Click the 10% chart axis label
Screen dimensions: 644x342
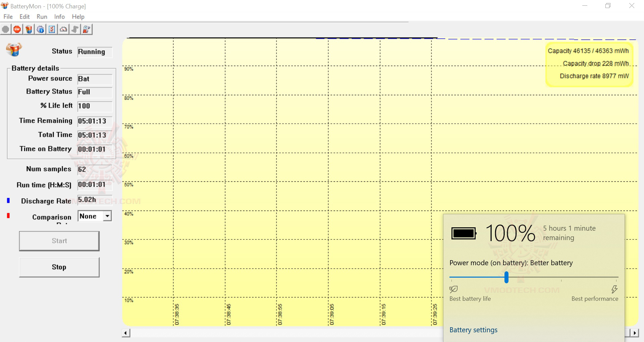tap(129, 300)
